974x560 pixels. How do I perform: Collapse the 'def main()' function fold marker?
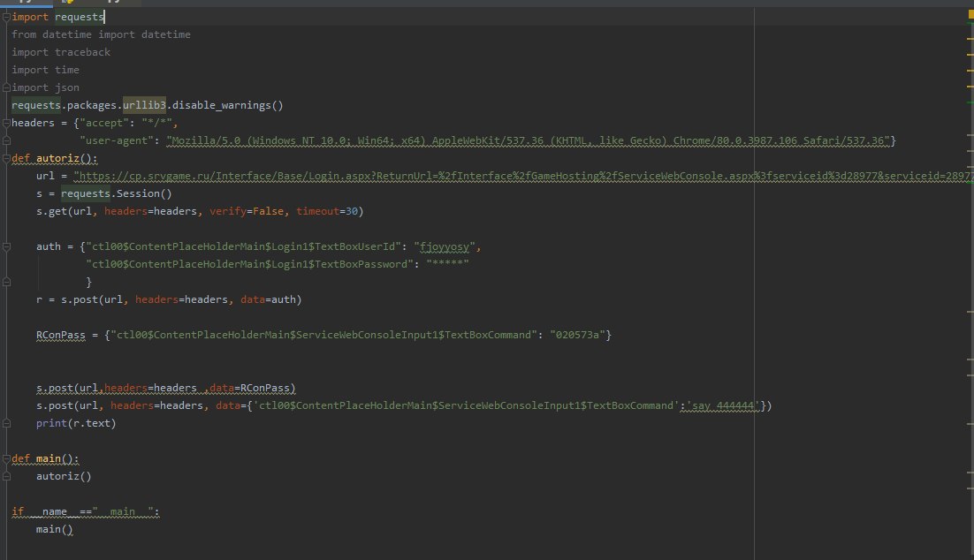(x=6, y=458)
